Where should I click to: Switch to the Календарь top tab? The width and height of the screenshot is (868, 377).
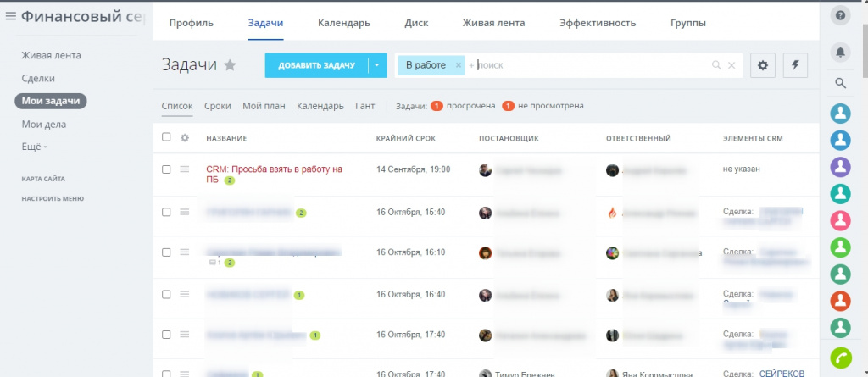pyautogui.click(x=344, y=23)
